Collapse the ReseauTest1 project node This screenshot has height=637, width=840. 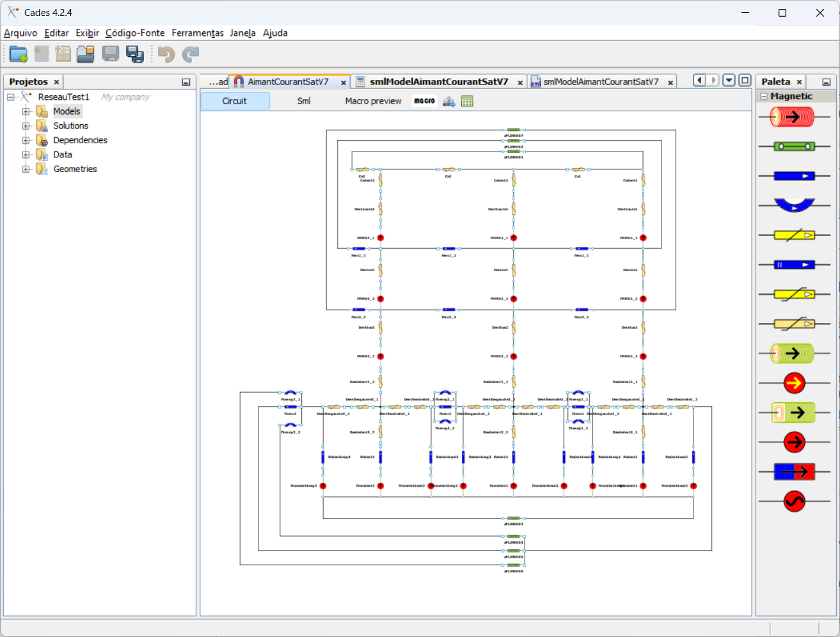(10, 97)
